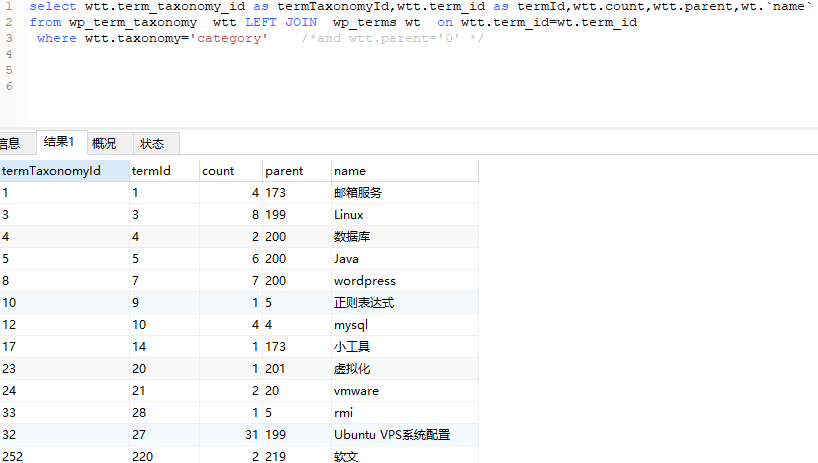The height and width of the screenshot is (463, 818).
Task: Select the Linux name cell
Action: point(405,215)
